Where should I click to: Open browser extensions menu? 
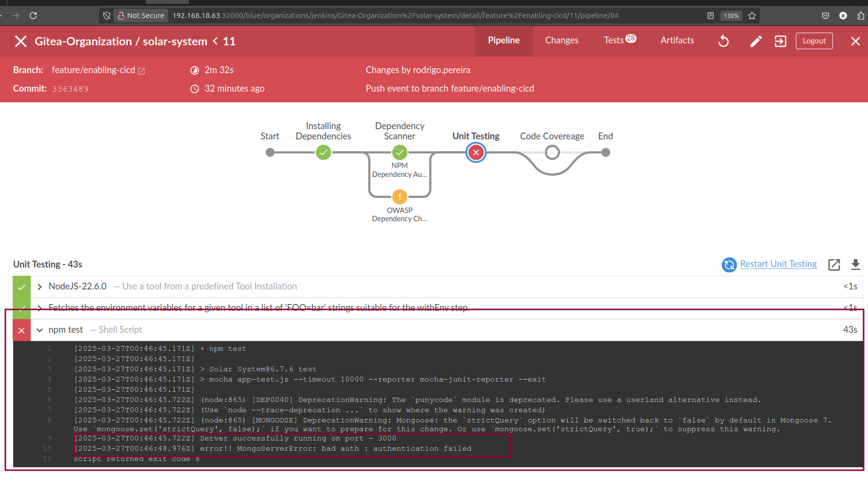click(861, 16)
